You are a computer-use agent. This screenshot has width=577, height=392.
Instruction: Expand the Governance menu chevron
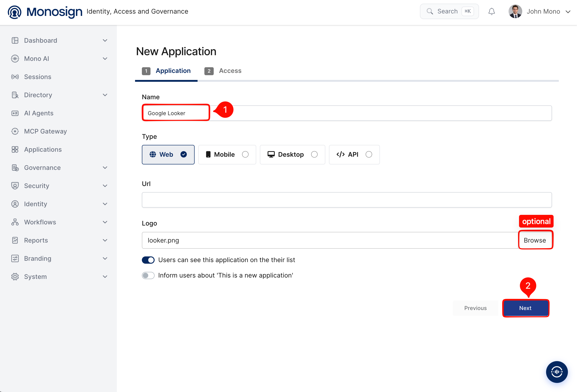click(105, 168)
